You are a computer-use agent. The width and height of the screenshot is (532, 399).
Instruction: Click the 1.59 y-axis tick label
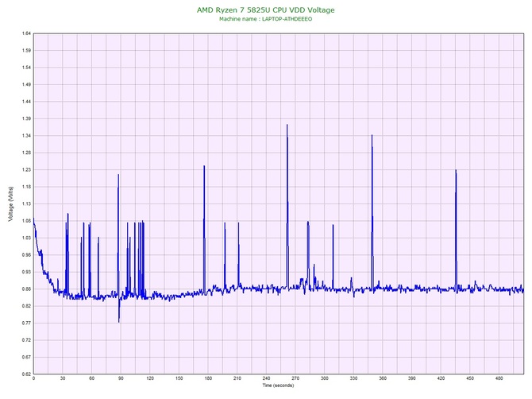coord(26,50)
